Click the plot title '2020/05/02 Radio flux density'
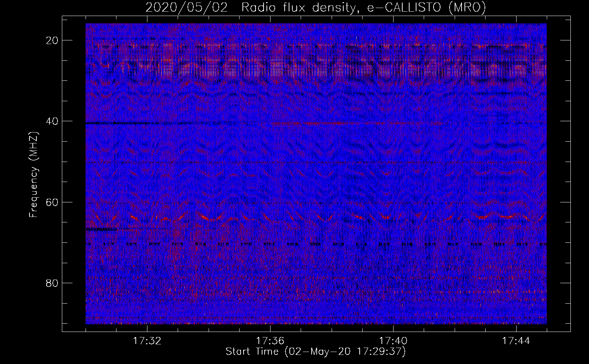The image size is (589, 364). pos(316,7)
